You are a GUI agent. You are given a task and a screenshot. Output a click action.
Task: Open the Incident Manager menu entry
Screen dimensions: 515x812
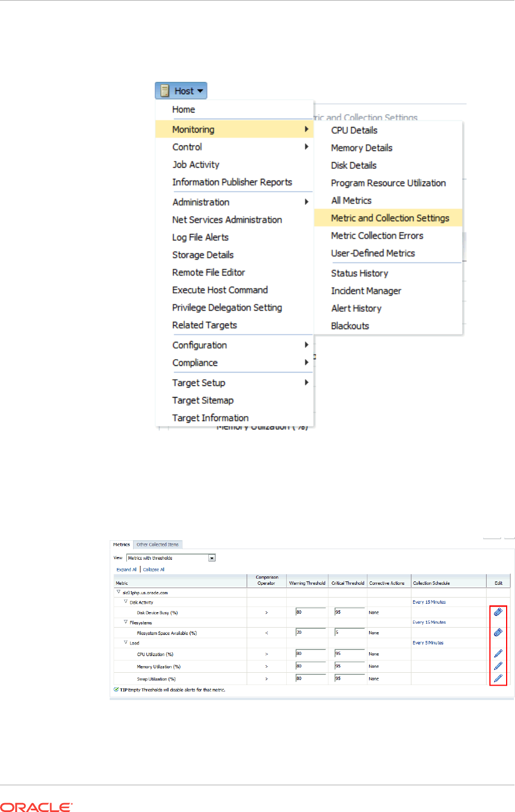coord(366,291)
